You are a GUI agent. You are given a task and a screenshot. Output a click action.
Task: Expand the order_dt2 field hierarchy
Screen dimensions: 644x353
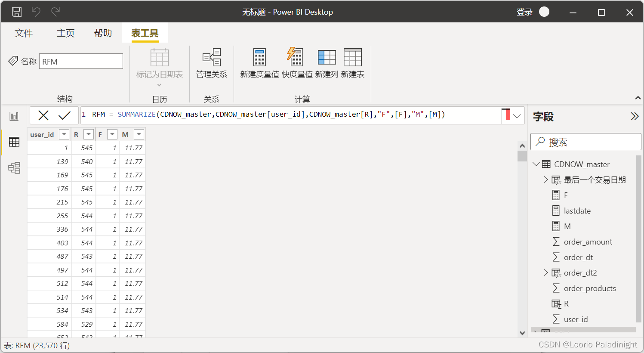545,272
